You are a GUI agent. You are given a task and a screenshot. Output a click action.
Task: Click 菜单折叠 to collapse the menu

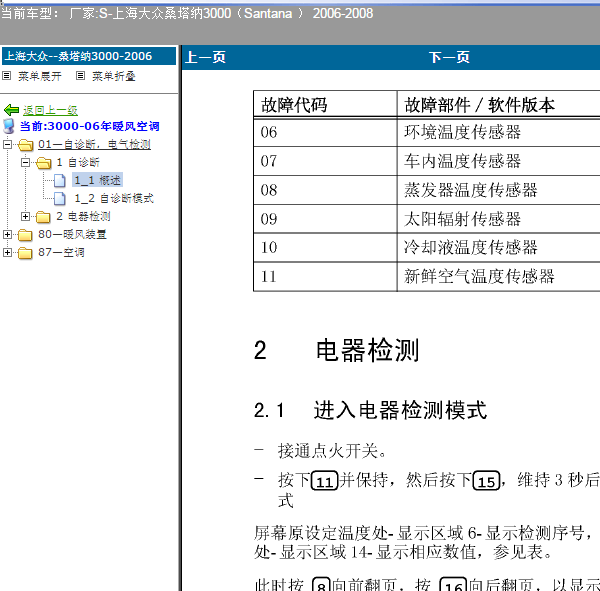tap(114, 76)
